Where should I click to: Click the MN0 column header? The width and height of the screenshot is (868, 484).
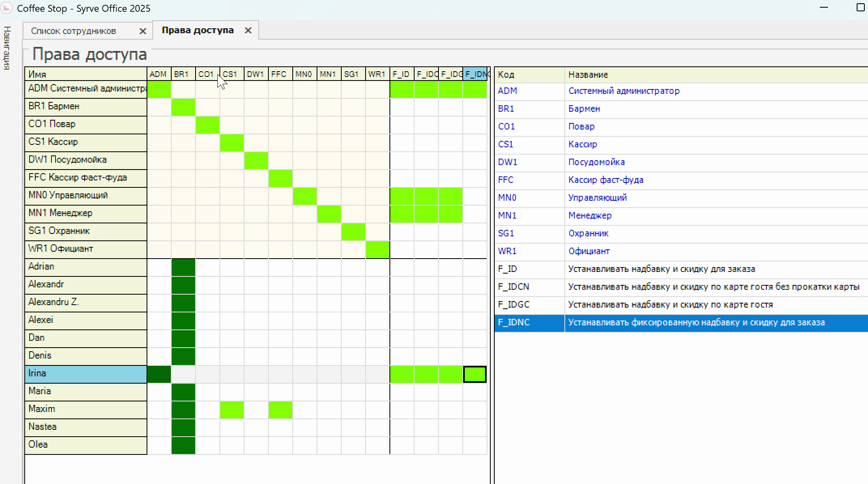pyautogui.click(x=304, y=74)
